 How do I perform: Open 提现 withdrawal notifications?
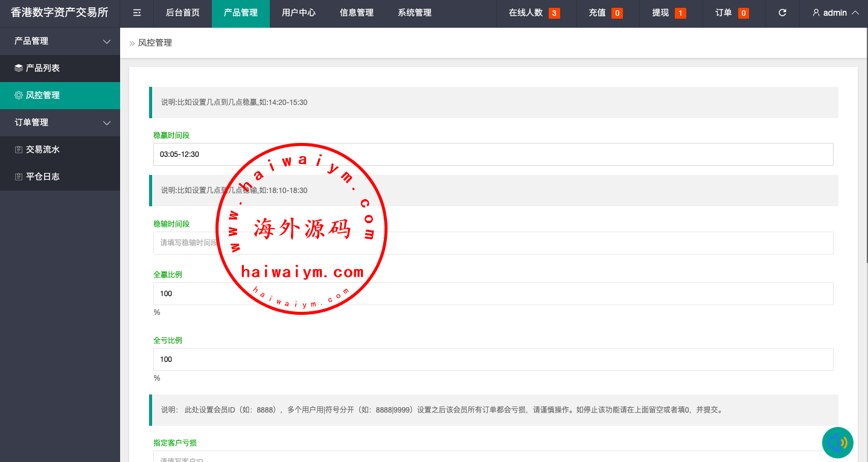pos(669,13)
